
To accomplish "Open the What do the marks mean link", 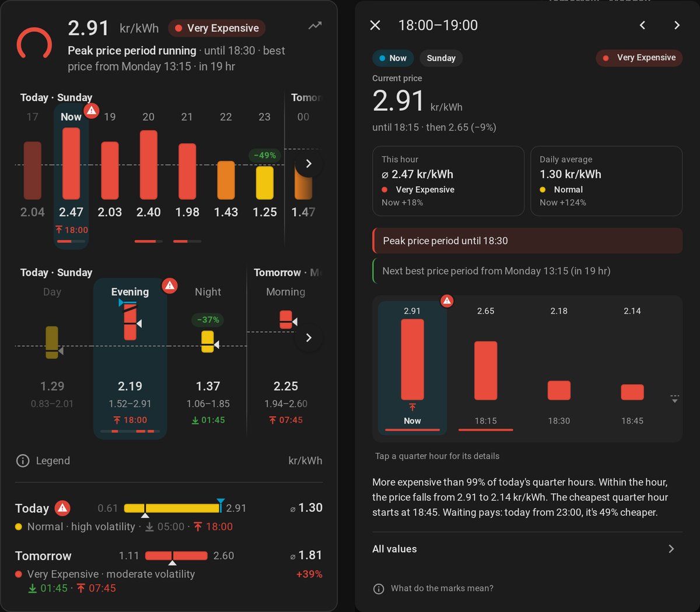I will 442,589.
